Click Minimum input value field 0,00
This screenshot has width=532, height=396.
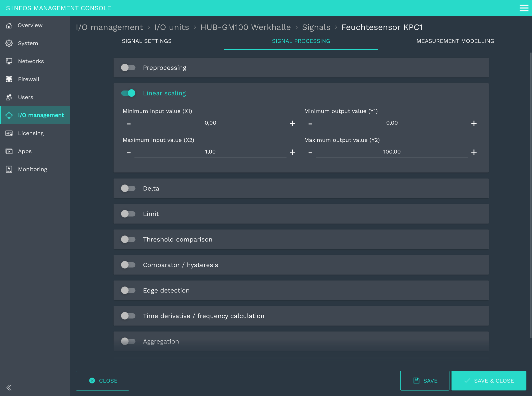tap(210, 123)
